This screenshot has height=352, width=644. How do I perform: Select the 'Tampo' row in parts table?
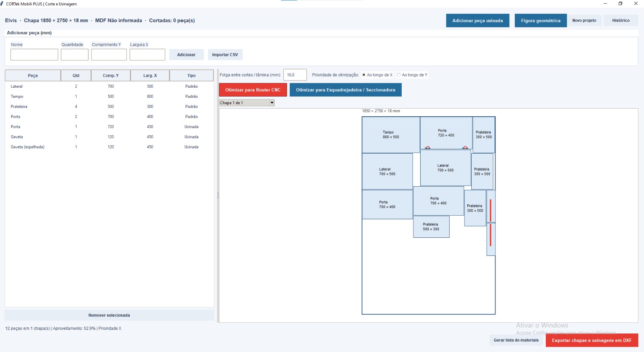(x=109, y=97)
